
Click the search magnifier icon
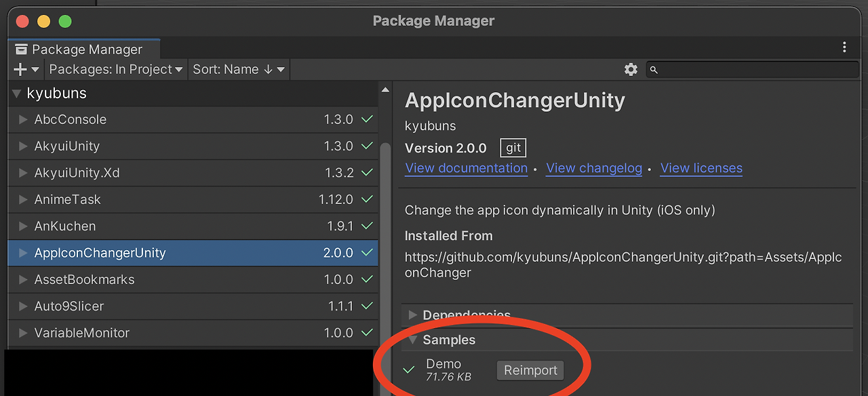(654, 69)
